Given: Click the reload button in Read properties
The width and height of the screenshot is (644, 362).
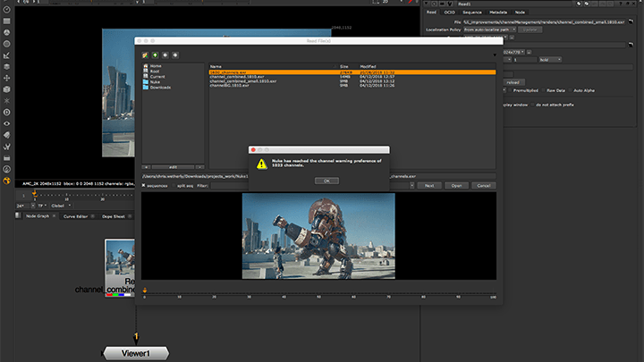Looking at the screenshot, I should point(513,82).
